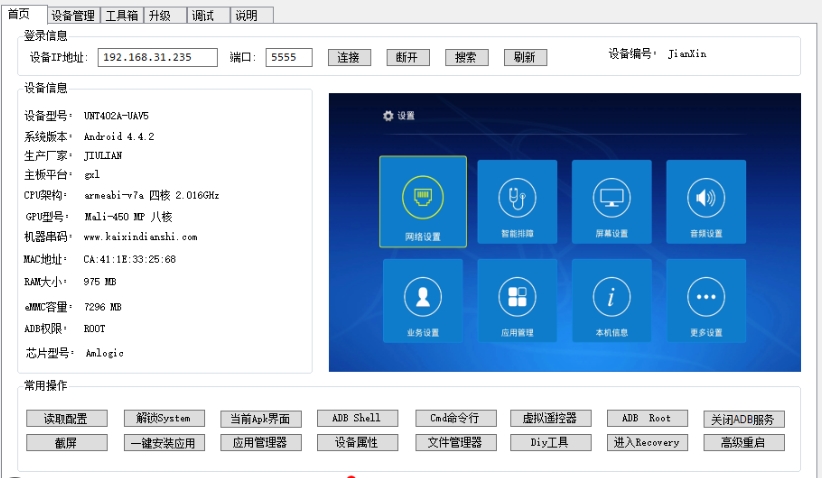822x478 pixels.
Task: Open the 智能排障 stethoscope tile
Action: coord(517,202)
